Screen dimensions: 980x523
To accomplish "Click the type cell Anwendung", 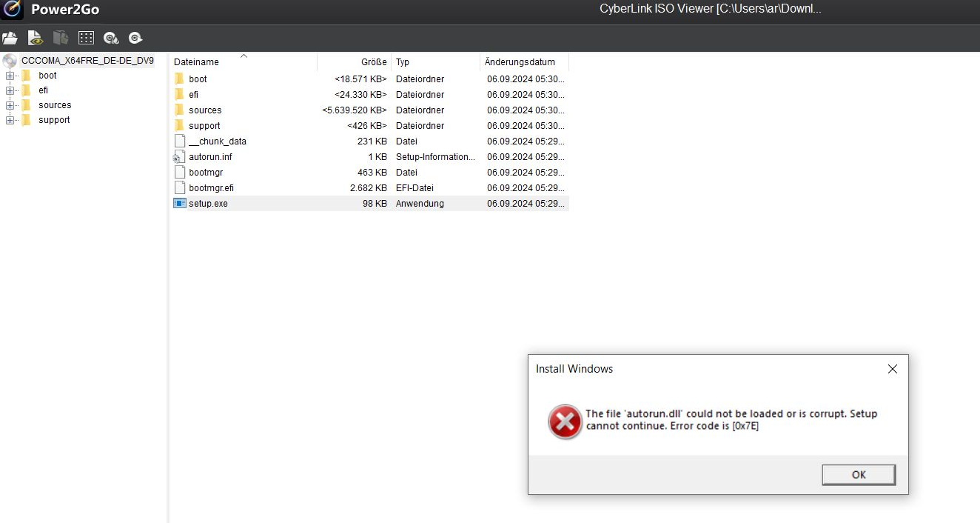I will (x=420, y=204).
